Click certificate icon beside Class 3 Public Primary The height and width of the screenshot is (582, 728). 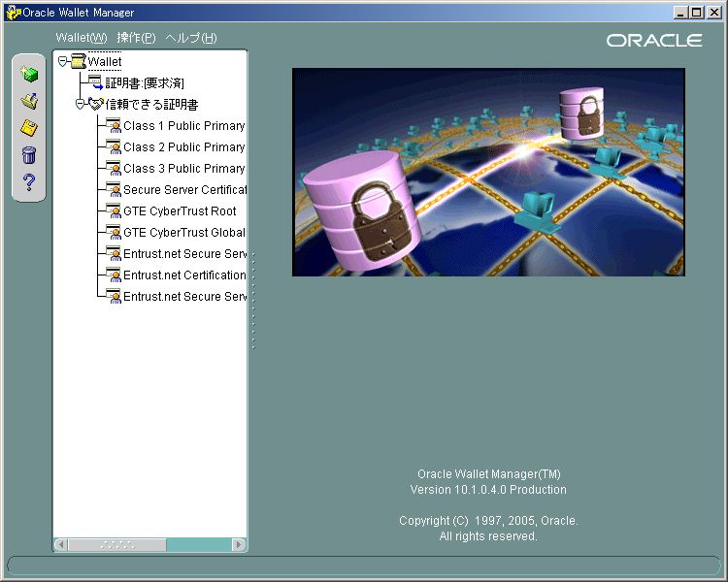pyautogui.click(x=114, y=169)
